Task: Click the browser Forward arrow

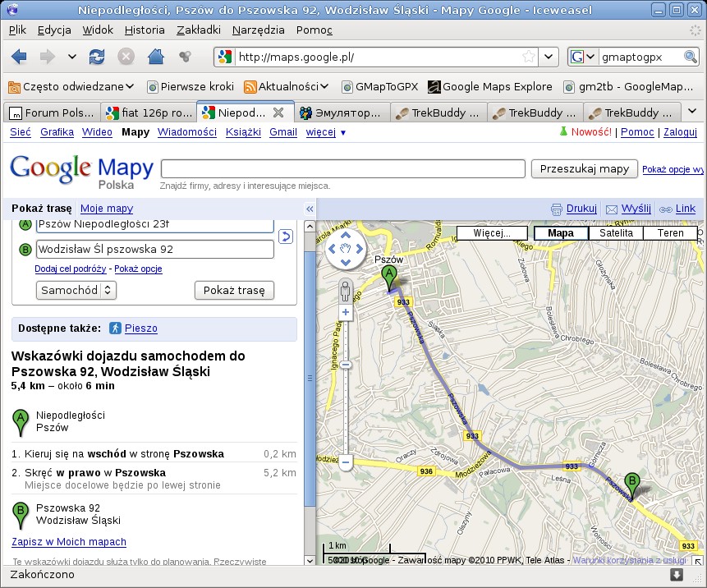Action: [x=48, y=57]
